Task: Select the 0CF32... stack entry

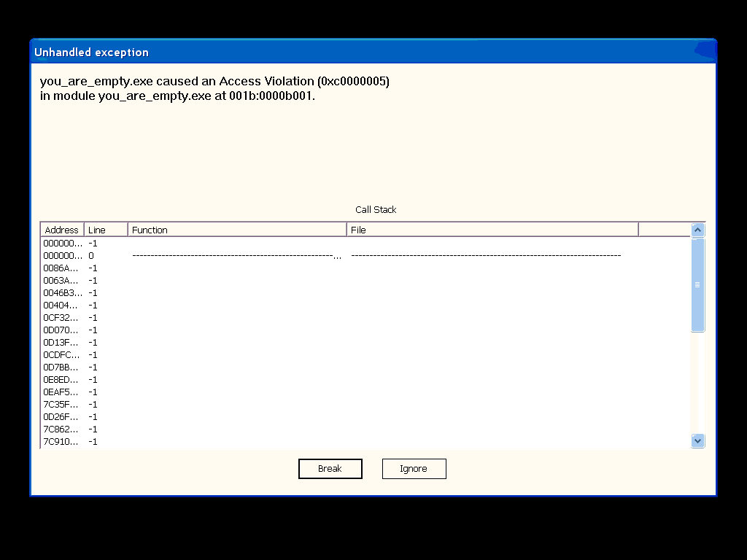Action: coord(63,318)
